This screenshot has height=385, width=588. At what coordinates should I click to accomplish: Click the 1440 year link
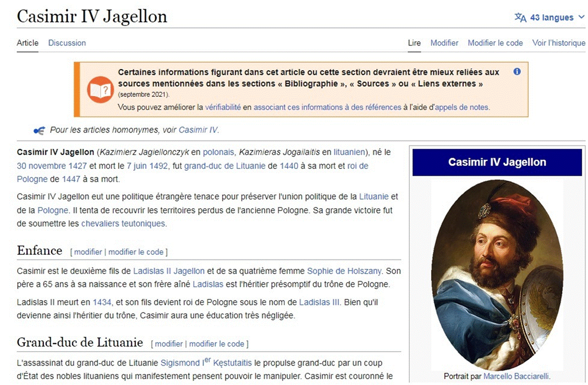point(289,165)
